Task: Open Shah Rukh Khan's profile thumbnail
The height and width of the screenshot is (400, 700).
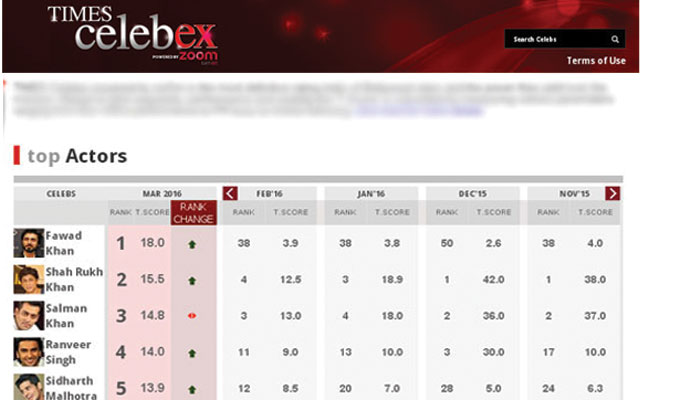Action: 29,279
